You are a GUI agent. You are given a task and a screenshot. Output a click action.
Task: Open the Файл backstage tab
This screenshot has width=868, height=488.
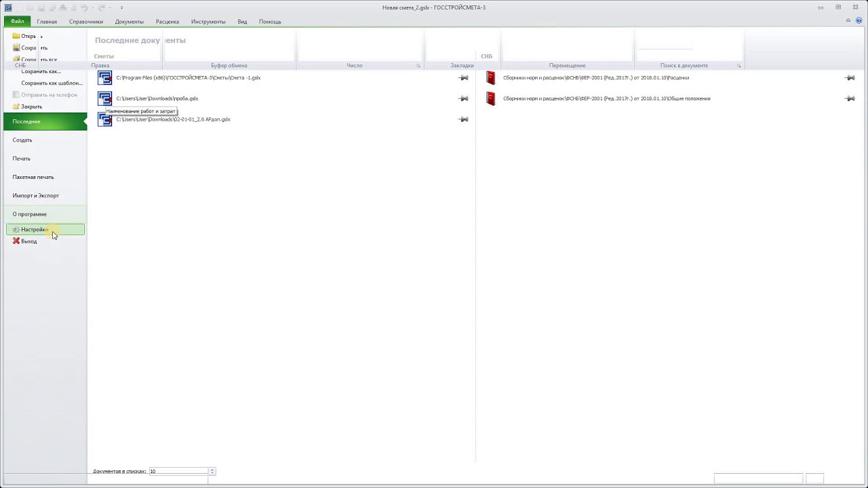(x=17, y=21)
